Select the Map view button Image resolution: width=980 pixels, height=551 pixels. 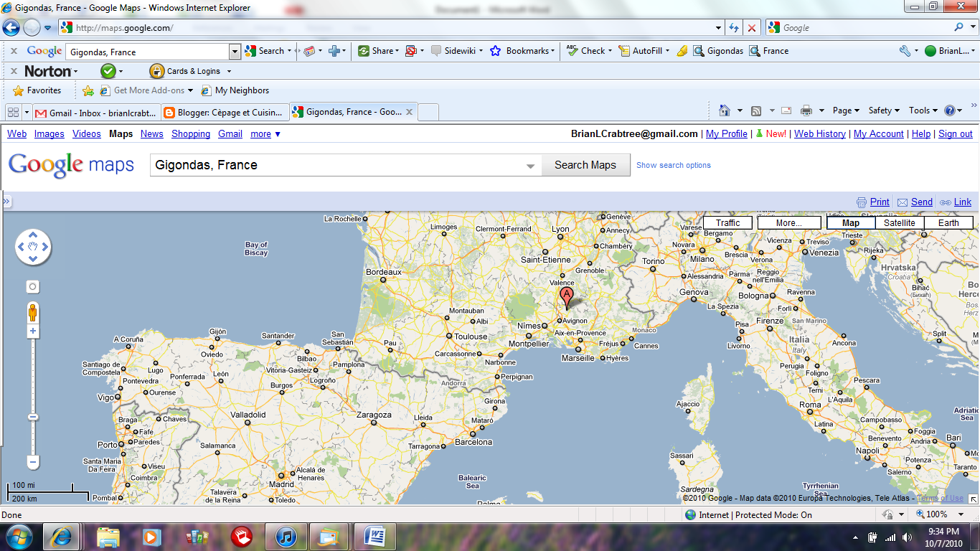(851, 223)
